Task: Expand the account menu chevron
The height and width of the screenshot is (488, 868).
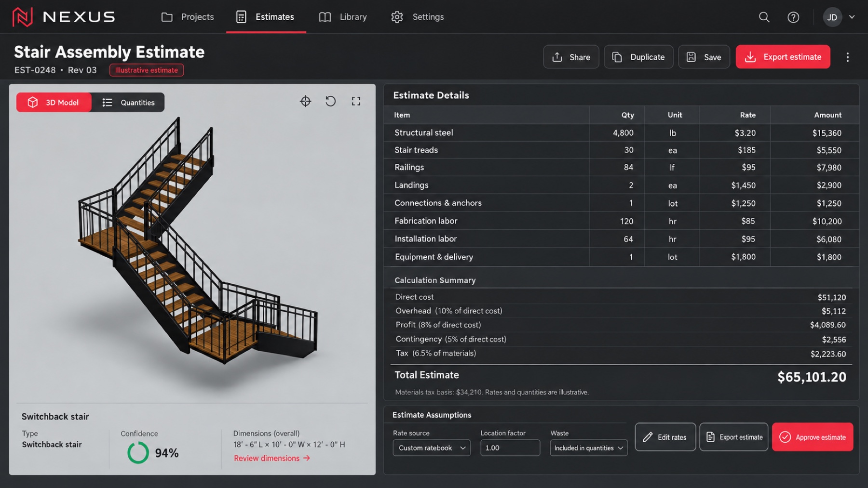Action: (852, 17)
